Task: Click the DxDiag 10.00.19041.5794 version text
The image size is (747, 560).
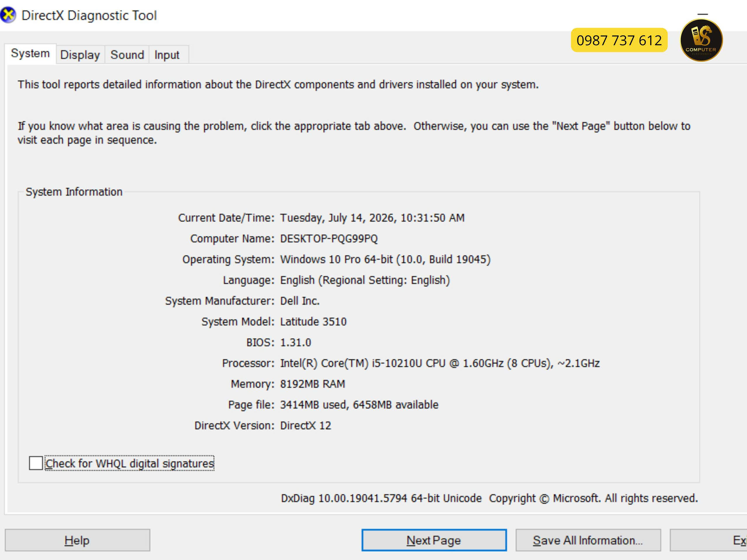Action: click(381, 498)
